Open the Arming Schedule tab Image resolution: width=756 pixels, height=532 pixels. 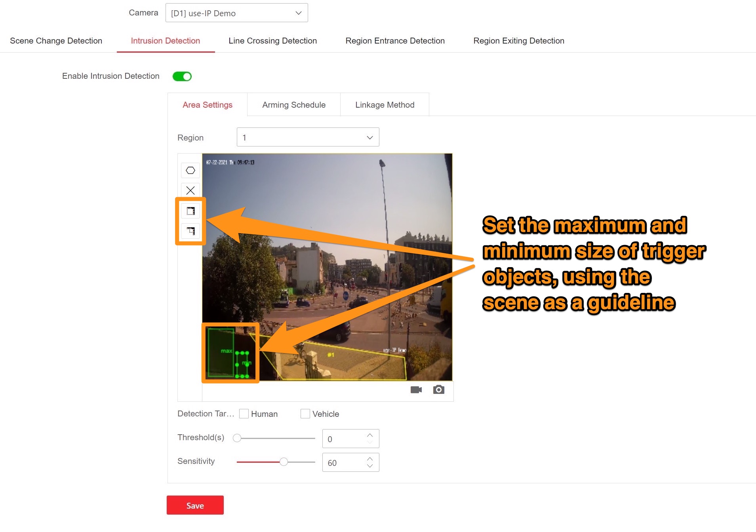point(293,105)
